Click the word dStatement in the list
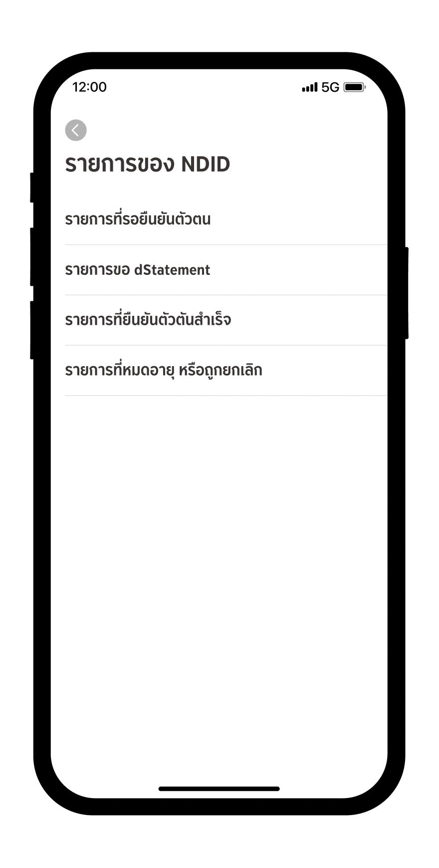The width and height of the screenshot is (439, 868). click(x=172, y=270)
